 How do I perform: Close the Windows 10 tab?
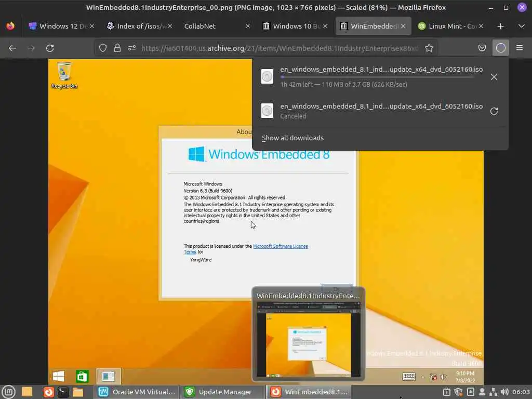click(x=325, y=26)
